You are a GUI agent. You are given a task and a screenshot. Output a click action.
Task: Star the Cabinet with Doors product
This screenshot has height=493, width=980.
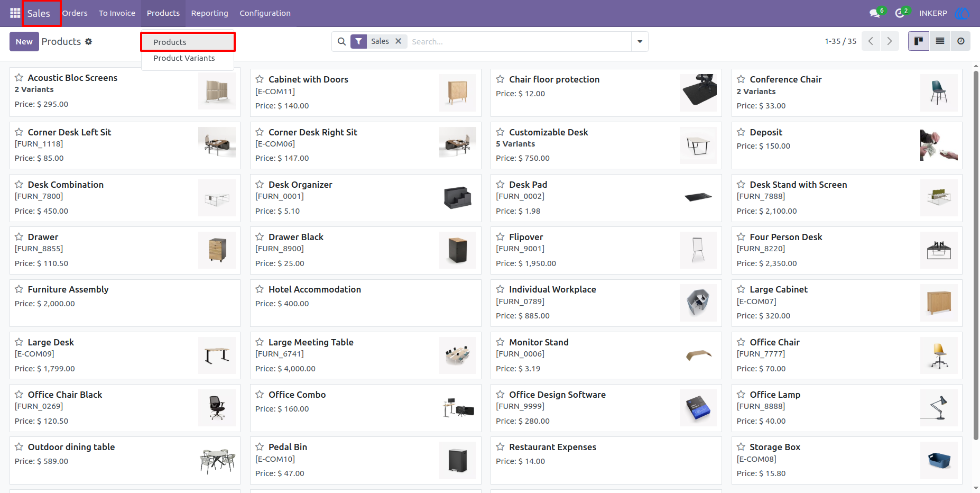pos(260,79)
